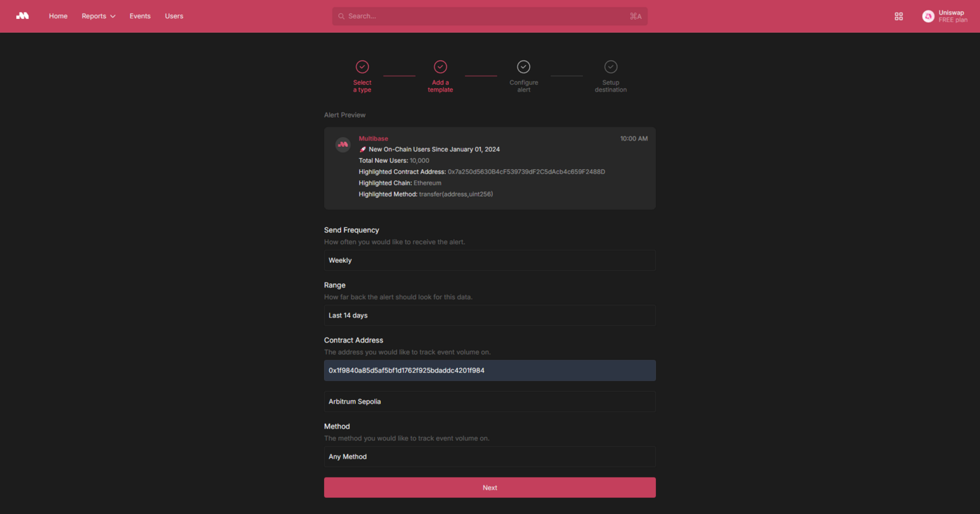Click 'New On-Chain Users Since January 01, 2024' title

point(434,150)
